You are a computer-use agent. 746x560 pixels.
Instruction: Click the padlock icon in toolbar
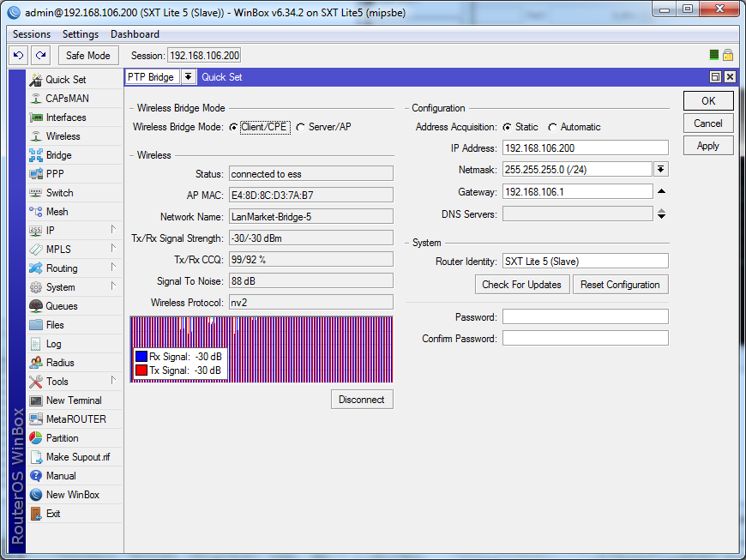728,55
